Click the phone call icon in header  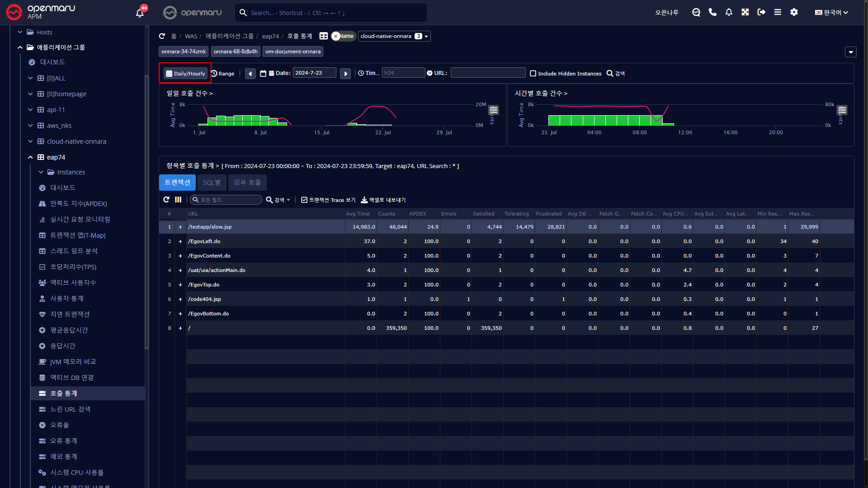point(712,12)
